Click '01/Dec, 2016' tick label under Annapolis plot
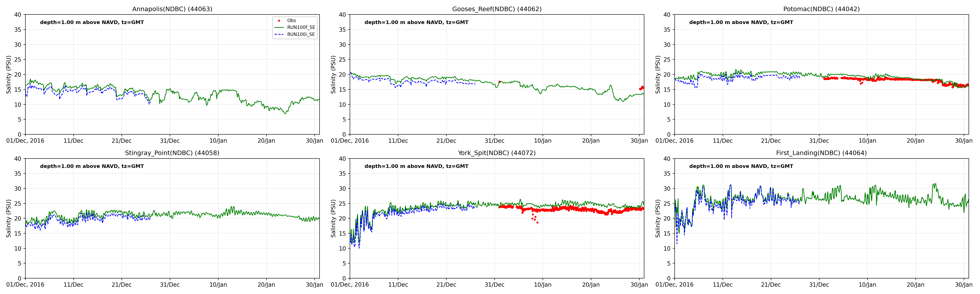 [25, 141]
